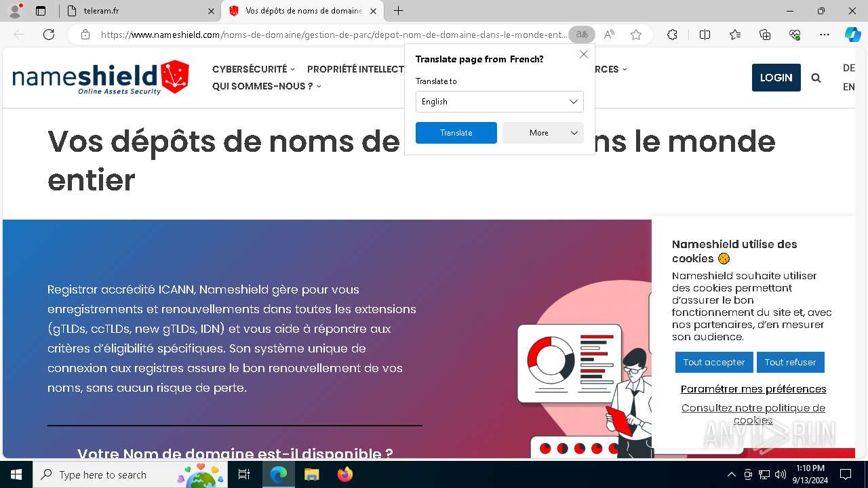This screenshot has height=488, width=868.
Task: Open Microsoft Edge from taskbar
Action: pyautogui.click(x=279, y=474)
